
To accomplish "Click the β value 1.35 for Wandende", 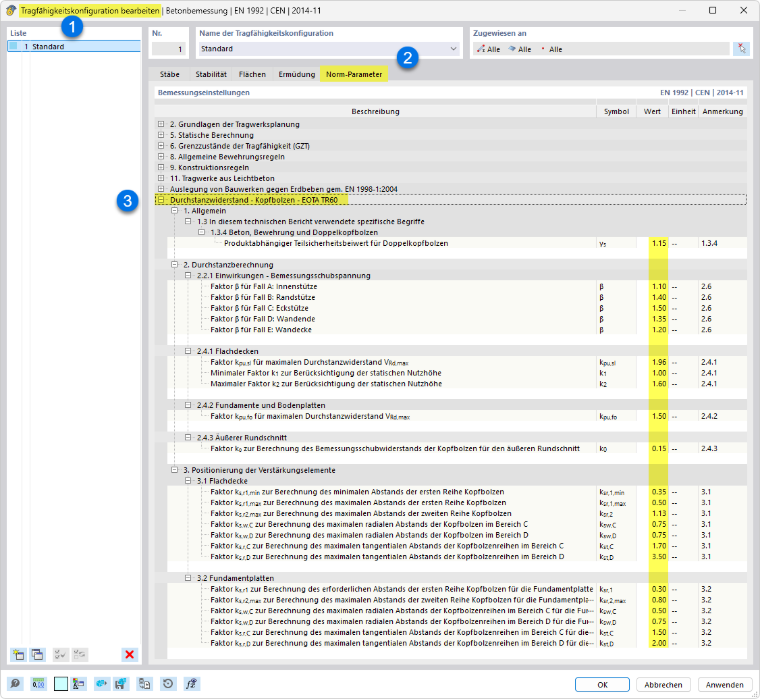I will 658,318.
